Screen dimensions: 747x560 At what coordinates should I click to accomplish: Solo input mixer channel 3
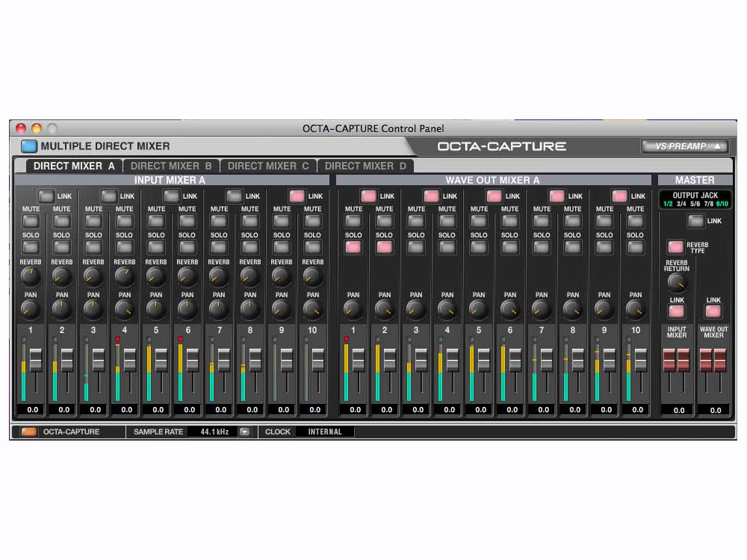93,246
